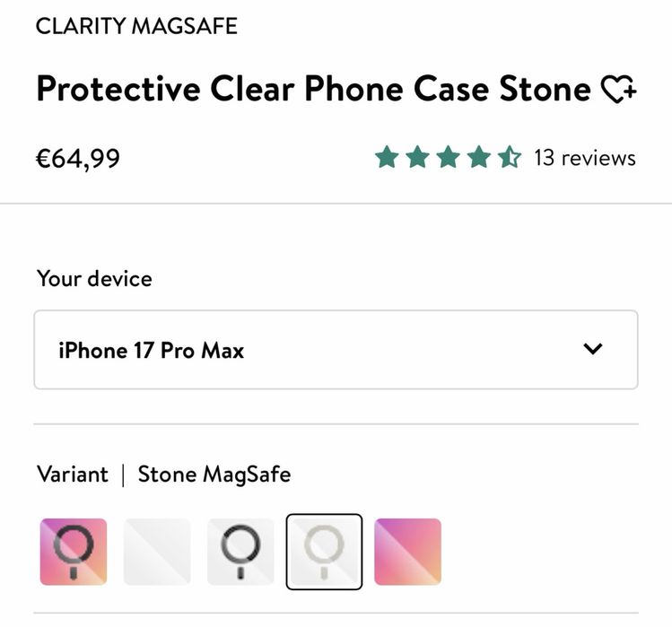Click the half-filled fifth rating star

pyautogui.click(x=509, y=159)
